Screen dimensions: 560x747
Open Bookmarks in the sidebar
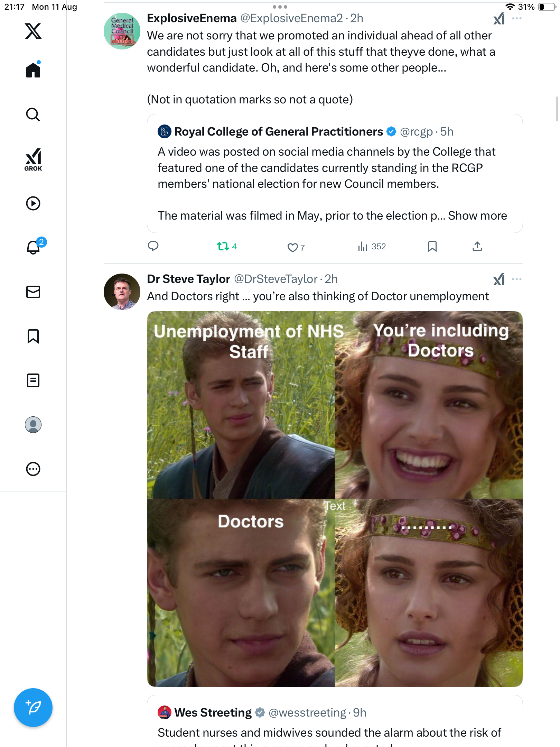tap(33, 336)
